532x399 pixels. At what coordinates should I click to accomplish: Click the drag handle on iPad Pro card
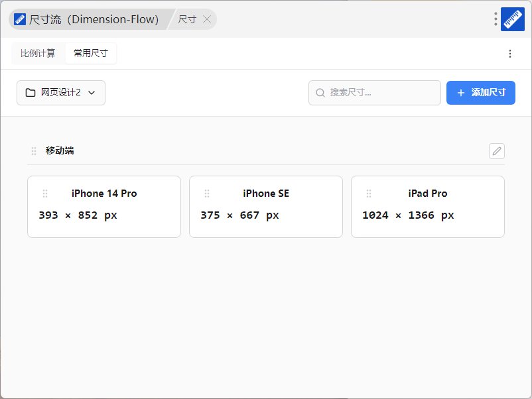point(369,194)
